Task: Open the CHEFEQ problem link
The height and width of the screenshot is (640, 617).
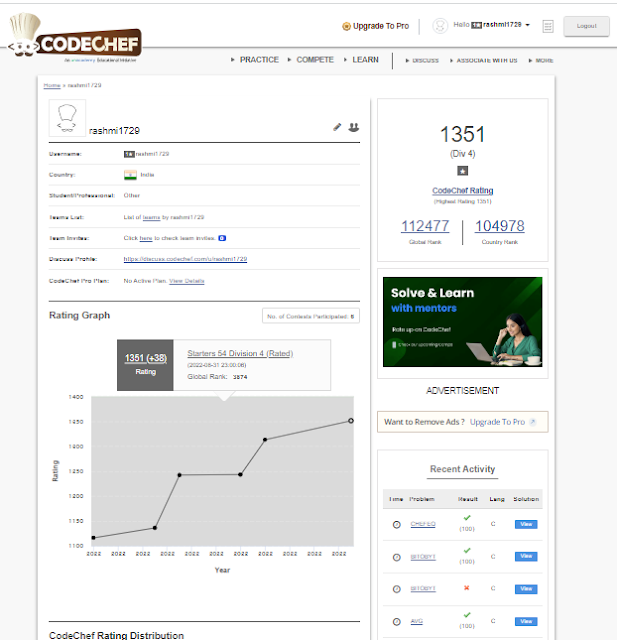Action: [423, 524]
